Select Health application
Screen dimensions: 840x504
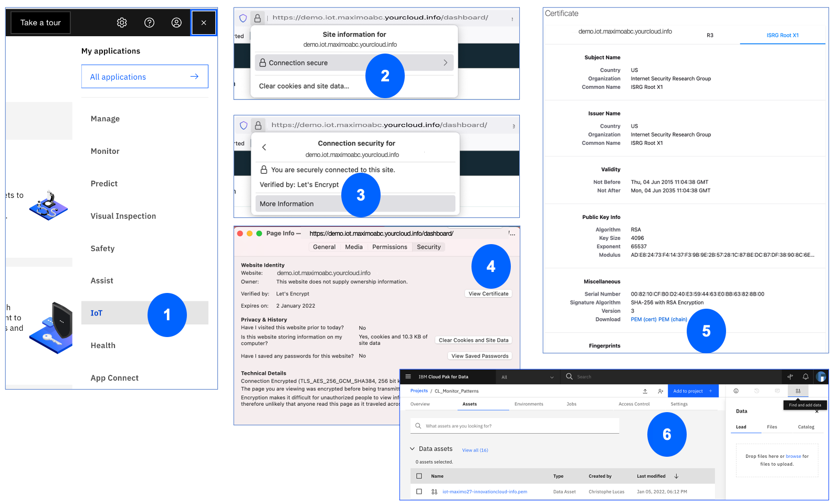click(103, 345)
